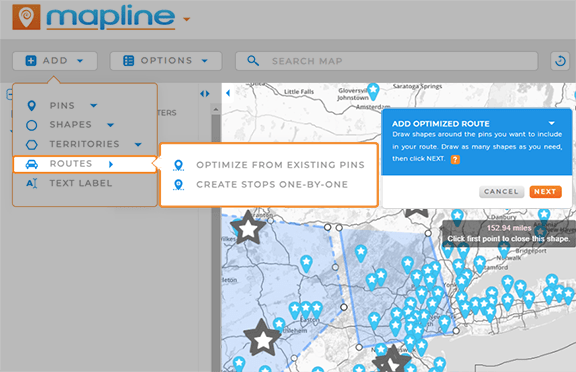Click the Little Falls map label
Image resolution: width=576 pixels, height=372 pixels.
[x=299, y=92]
